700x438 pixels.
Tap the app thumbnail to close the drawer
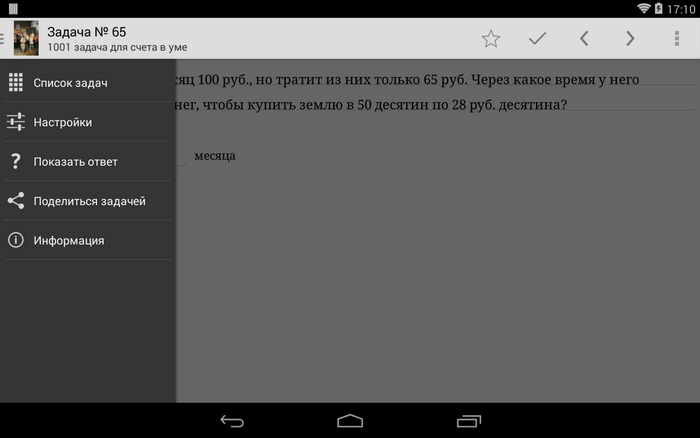pyautogui.click(x=26, y=38)
